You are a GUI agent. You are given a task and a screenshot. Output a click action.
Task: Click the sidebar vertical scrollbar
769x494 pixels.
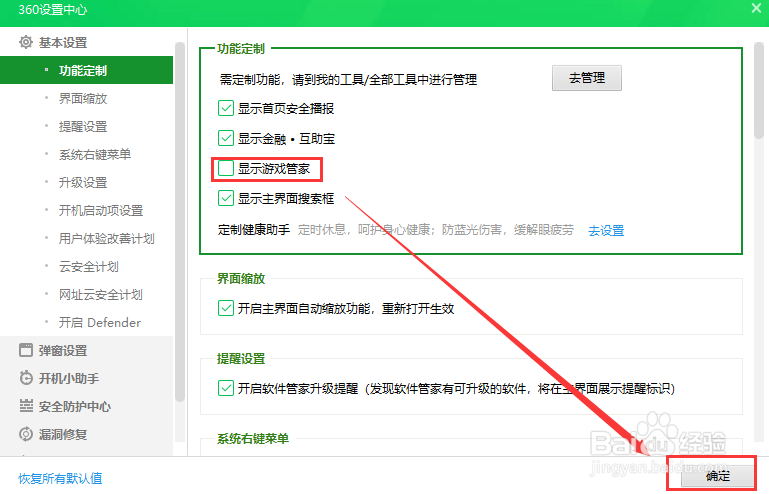tap(180, 222)
